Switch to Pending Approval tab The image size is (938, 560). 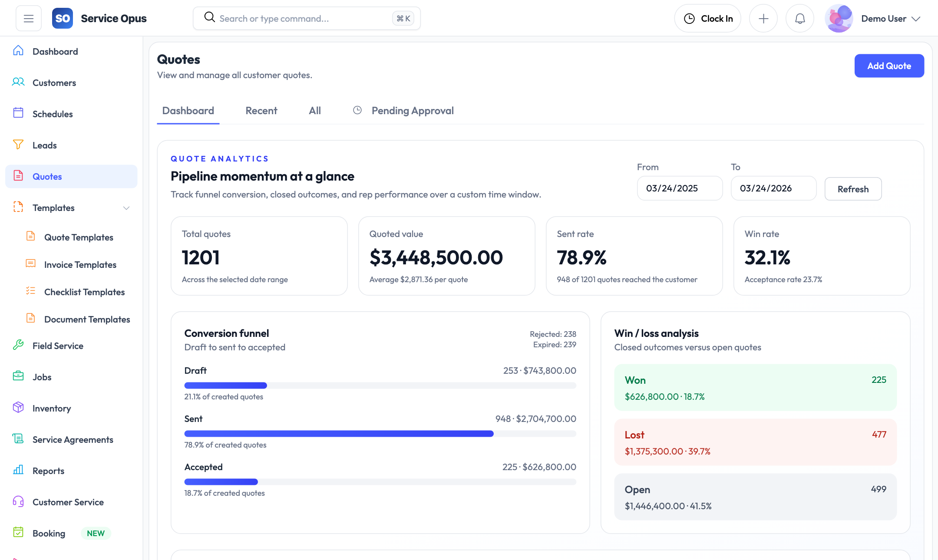tap(412, 111)
